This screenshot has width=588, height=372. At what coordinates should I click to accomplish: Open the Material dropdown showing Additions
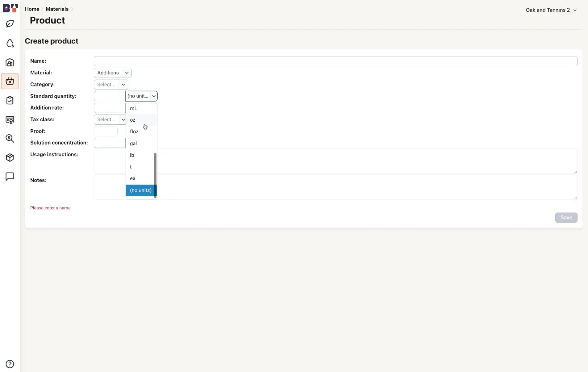pyautogui.click(x=113, y=73)
